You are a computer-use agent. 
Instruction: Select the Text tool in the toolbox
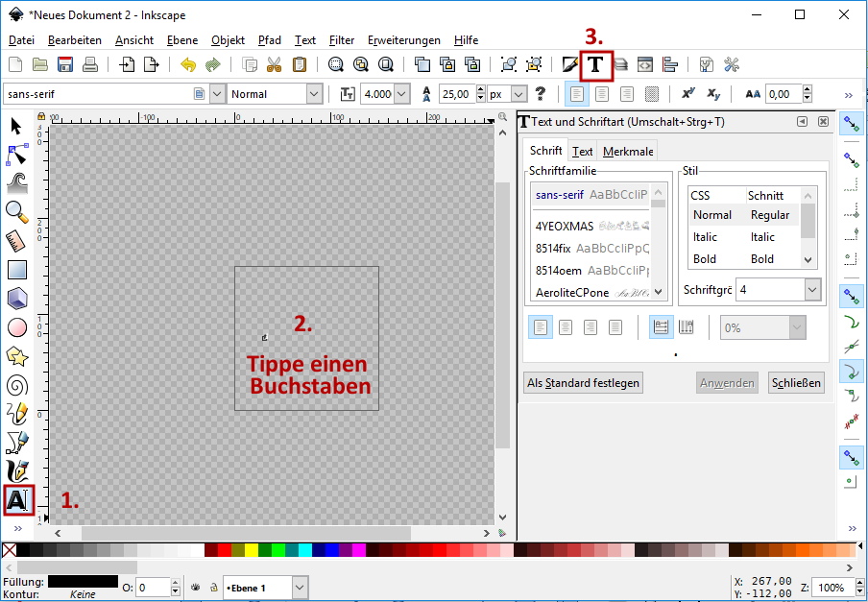(x=18, y=499)
